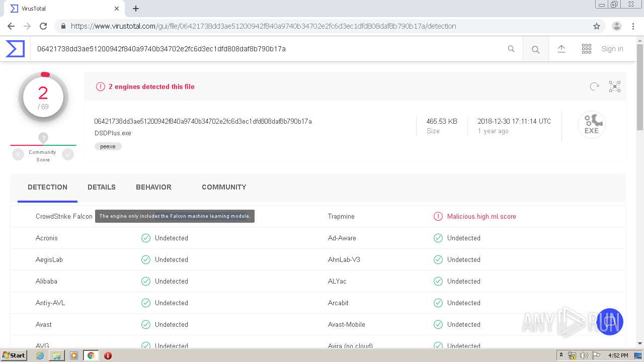Open the similar files graph icon
The width and height of the screenshot is (644, 362).
coord(615,86)
